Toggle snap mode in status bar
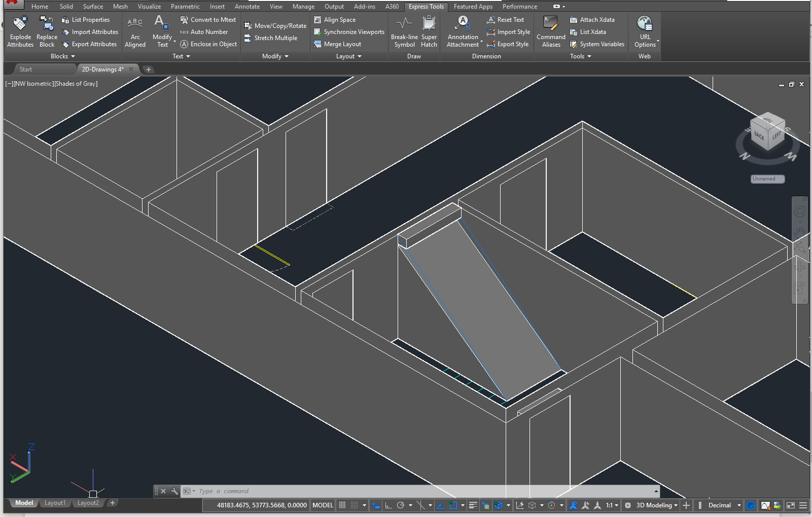 coord(355,505)
